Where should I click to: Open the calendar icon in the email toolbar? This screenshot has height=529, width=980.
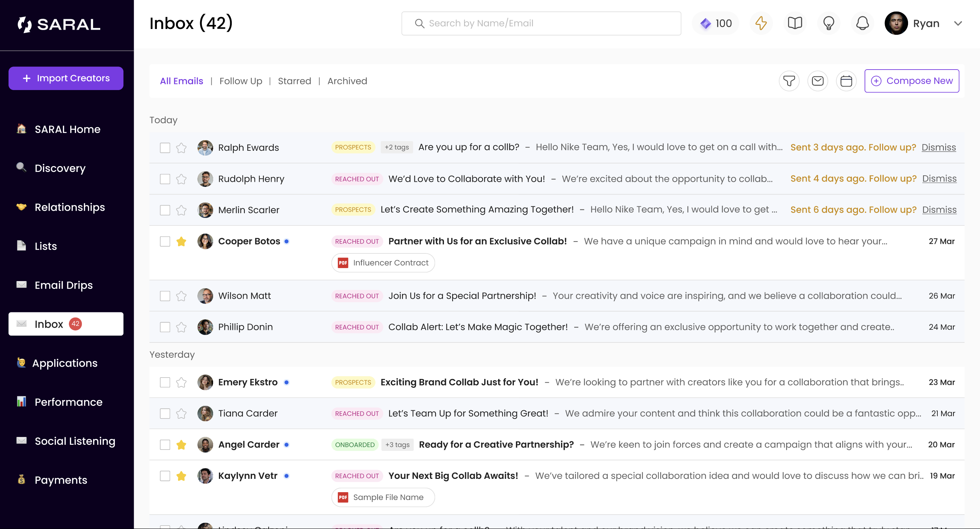[x=846, y=81]
